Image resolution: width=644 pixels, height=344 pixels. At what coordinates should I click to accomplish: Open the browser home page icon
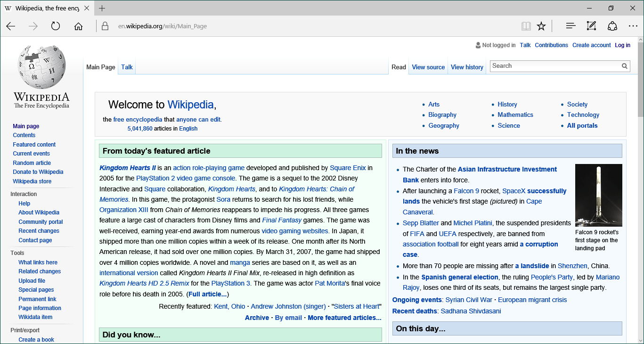pyautogui.click(x=78, y=26)
